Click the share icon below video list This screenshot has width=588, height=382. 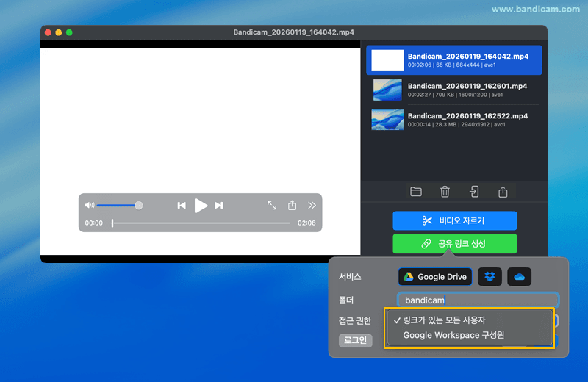click(x=503, y=192)
